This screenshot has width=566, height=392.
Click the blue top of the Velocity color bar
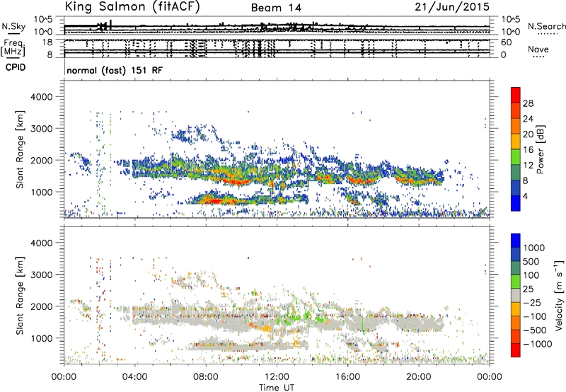click(x=516, y=241)
